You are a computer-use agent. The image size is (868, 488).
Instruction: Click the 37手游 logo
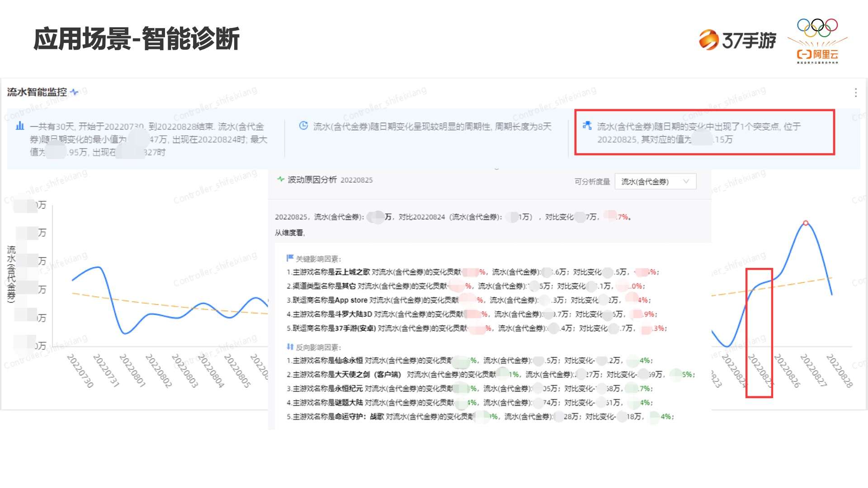click(737, 40)
